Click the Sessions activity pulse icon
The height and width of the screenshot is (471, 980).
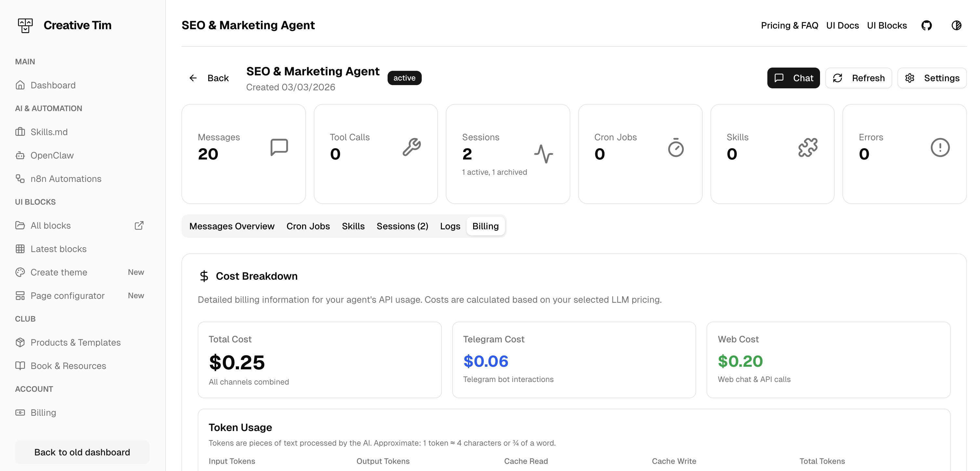tap(544, 154)
